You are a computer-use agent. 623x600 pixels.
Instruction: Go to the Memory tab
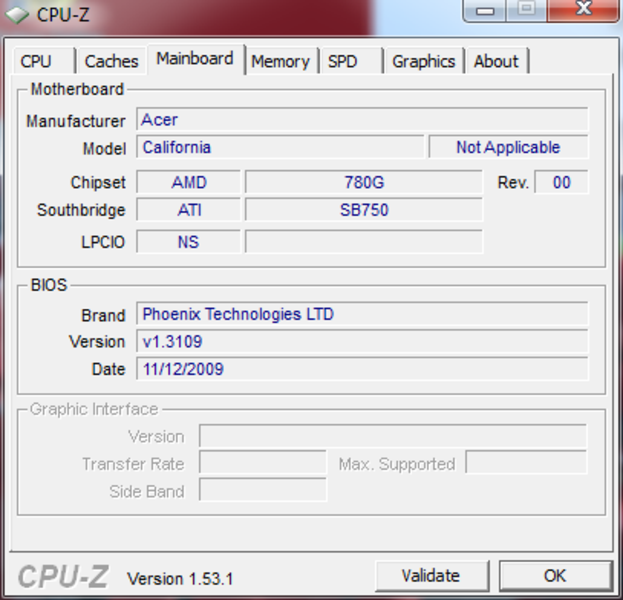(281, 61)
